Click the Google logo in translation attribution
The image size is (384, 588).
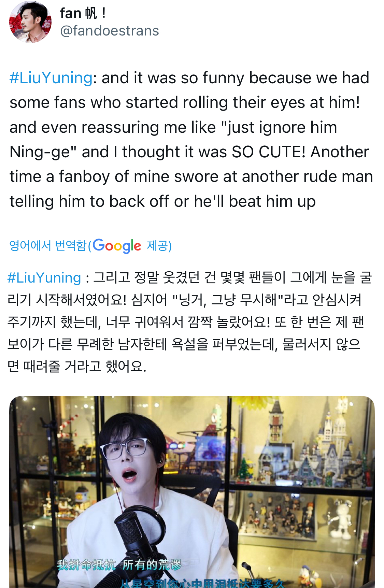[x=117, y=246]
